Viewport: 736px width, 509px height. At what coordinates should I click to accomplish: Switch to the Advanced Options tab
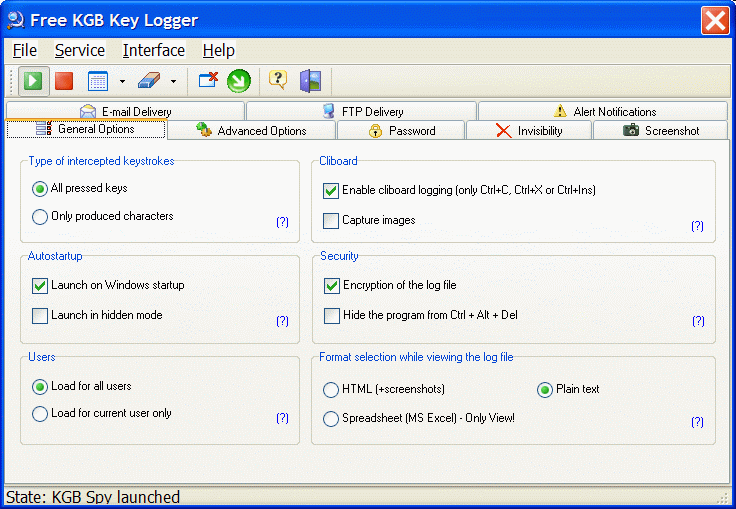(x=252, y=131)
